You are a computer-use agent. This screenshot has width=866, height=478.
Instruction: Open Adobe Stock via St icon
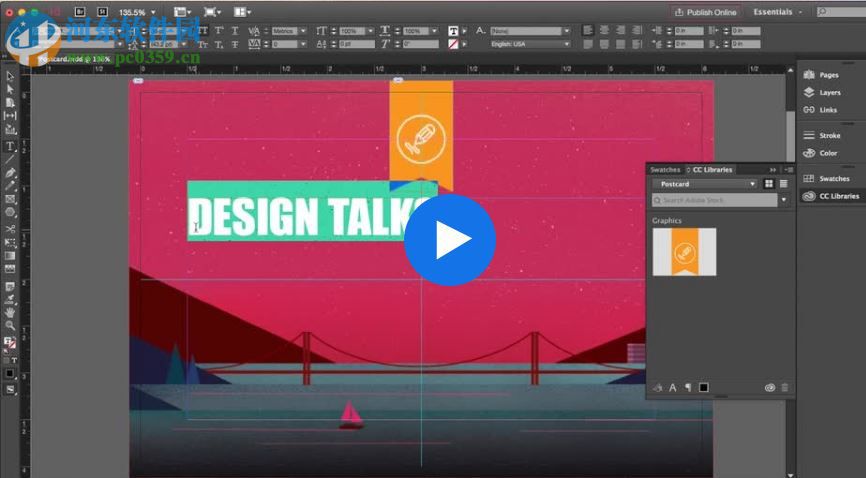102,12
